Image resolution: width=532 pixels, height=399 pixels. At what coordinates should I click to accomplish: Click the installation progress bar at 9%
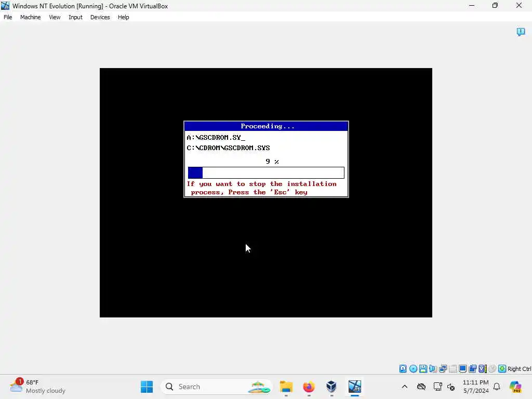coord(266,172)
